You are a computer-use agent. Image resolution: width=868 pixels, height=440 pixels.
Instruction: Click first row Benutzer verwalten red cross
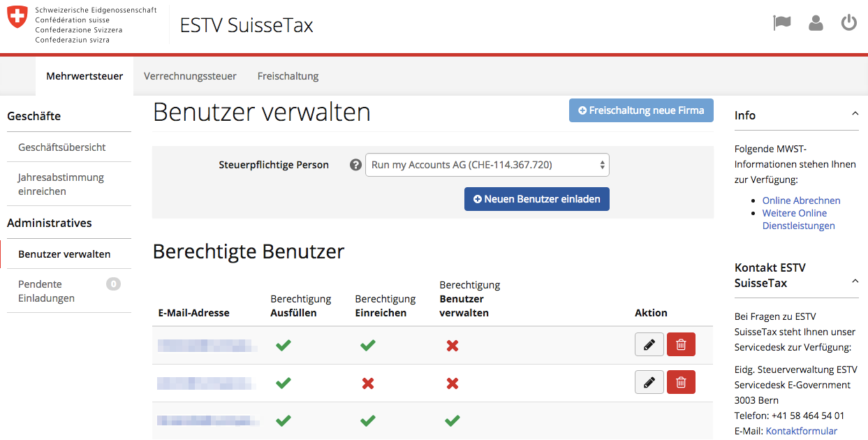click(453, 346)
